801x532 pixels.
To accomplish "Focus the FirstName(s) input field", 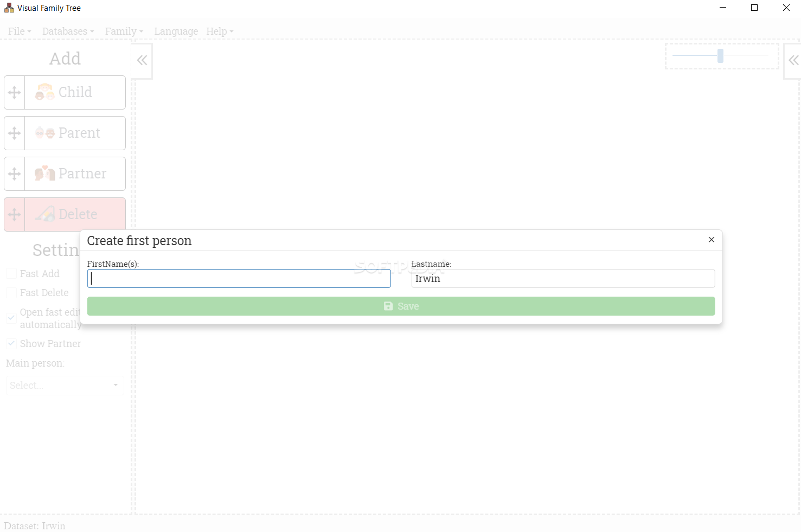I will coord(239,279).
